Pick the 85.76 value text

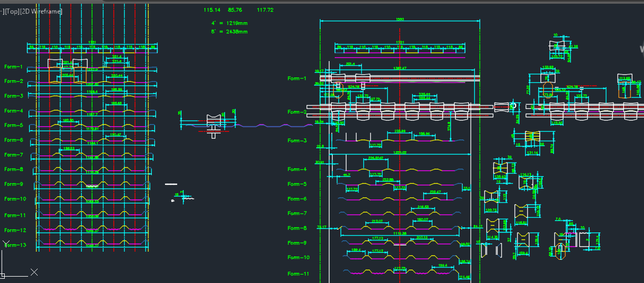point(235,10)
